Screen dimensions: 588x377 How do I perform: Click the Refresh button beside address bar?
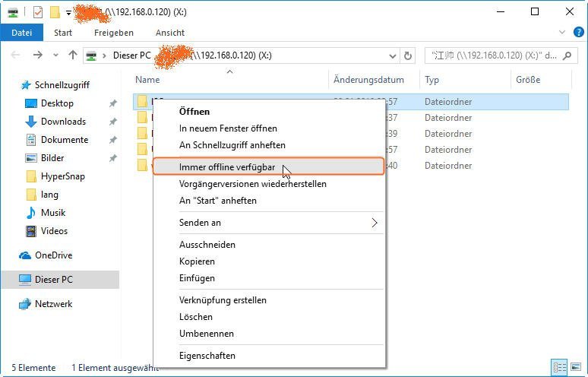[409, 55]
